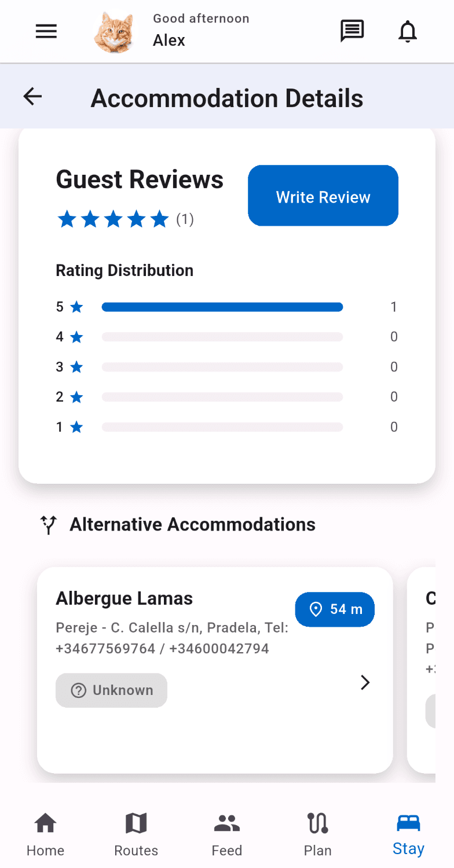Click the five-star rating summary
The image size is (454, 868).
(113, 219)
